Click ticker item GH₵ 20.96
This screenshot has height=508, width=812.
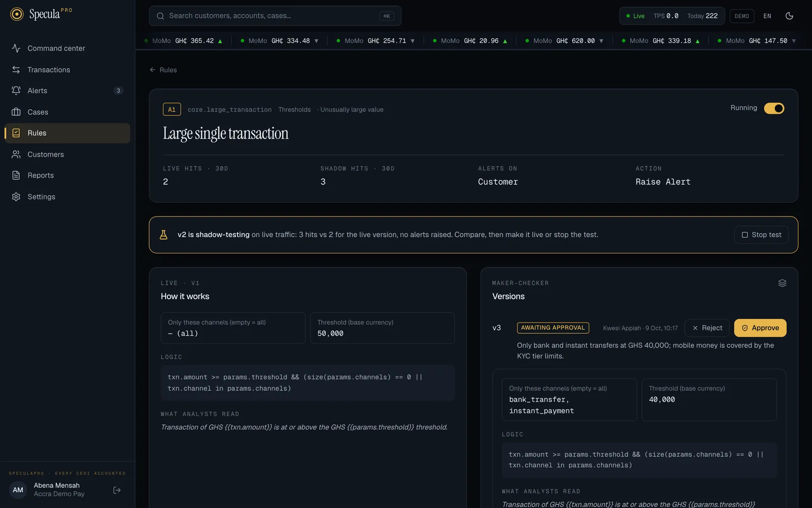[470, 41]
